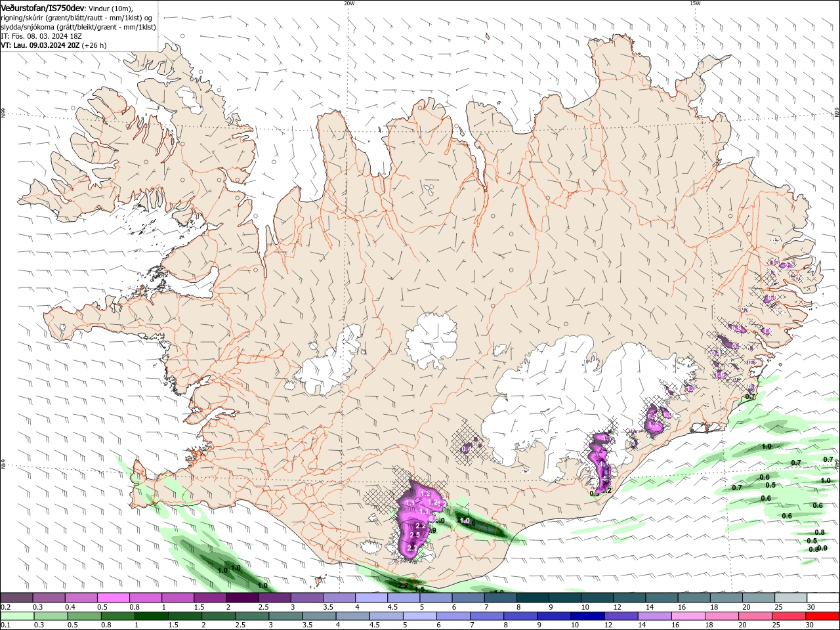Pick the palest green rain-scale swatch at 0.1
Viewport: 840px width, 630px height.
pos(18,616)
